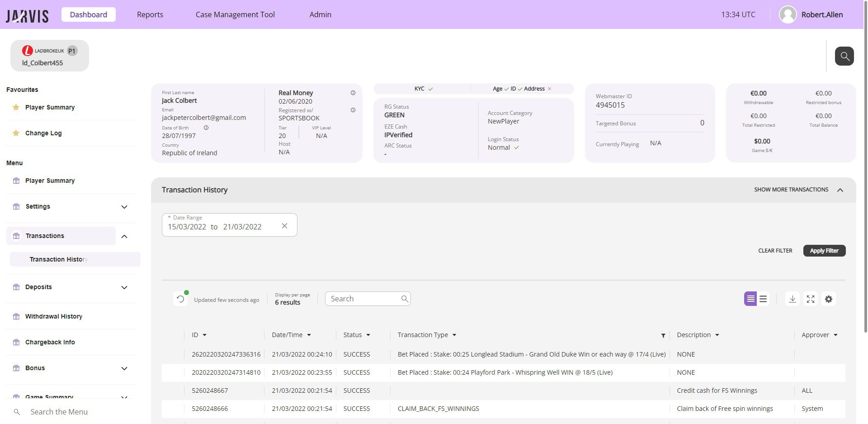Expand table to fullscreen

tap(811, 299)
